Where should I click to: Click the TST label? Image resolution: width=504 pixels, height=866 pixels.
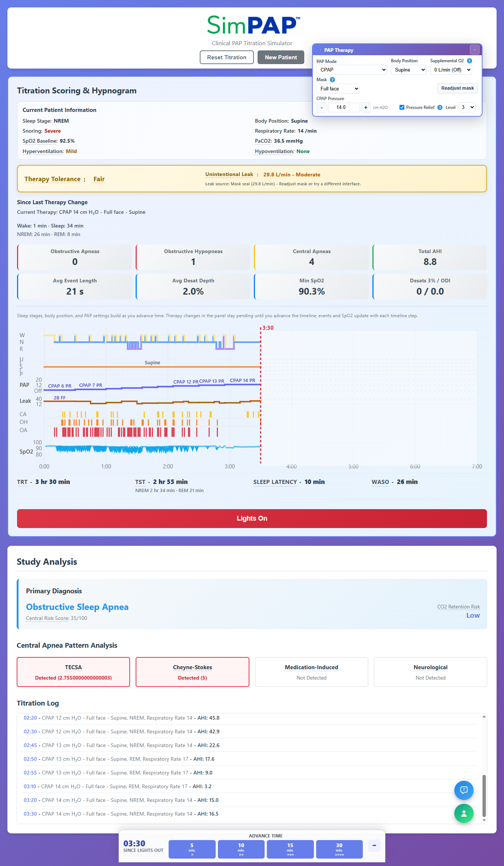(140, 482)
